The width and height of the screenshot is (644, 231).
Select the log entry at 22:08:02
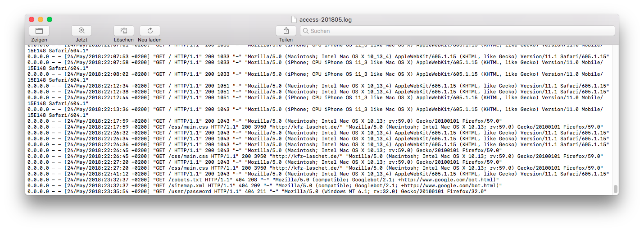pyautogui.click(x=315, y=77)
